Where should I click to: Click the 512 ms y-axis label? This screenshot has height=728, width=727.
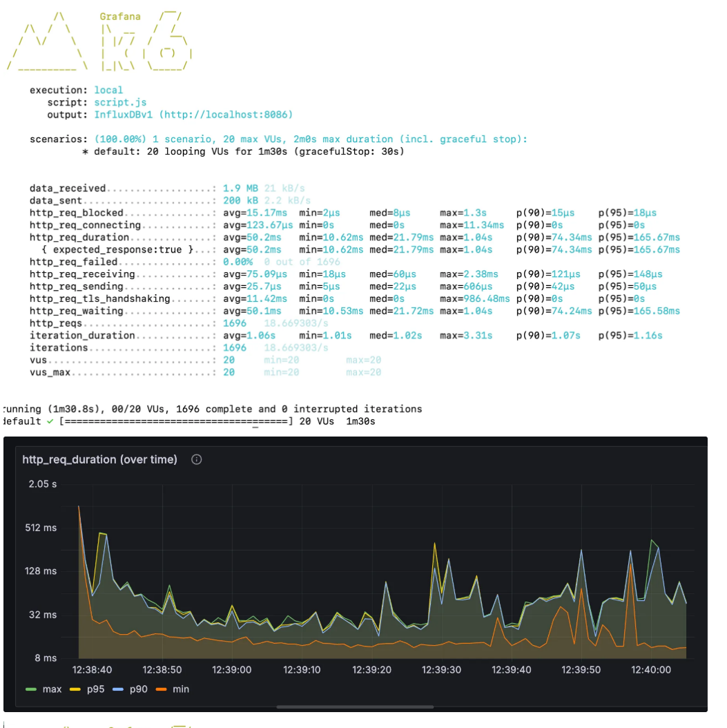41,528
